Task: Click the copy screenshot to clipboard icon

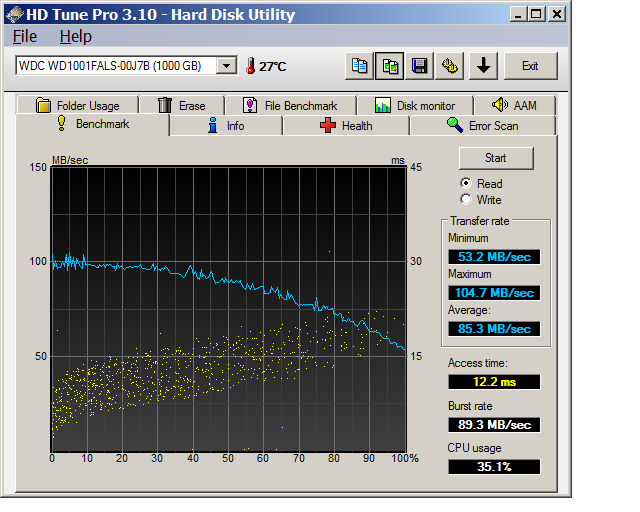Action: (x=390, y=66)
